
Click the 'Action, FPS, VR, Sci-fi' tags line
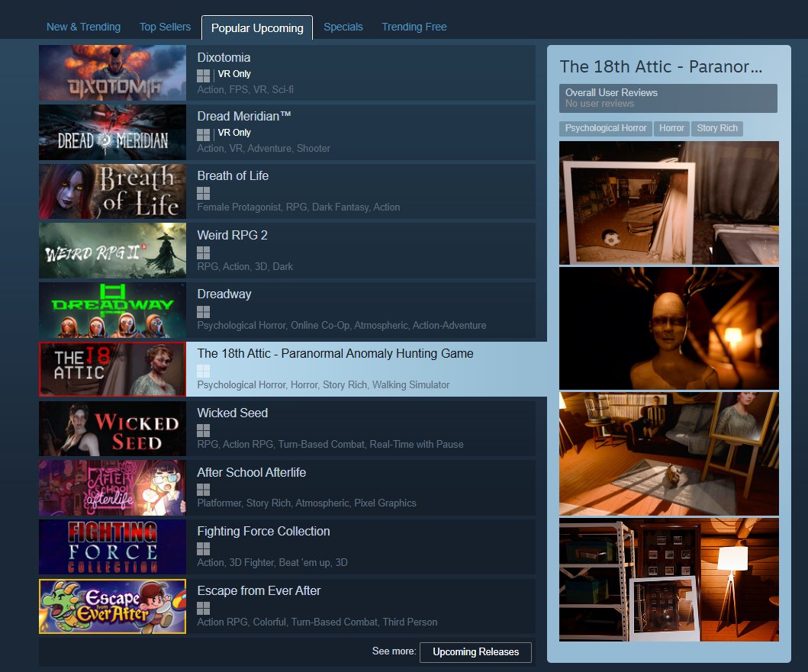click(x=245, y=90)
